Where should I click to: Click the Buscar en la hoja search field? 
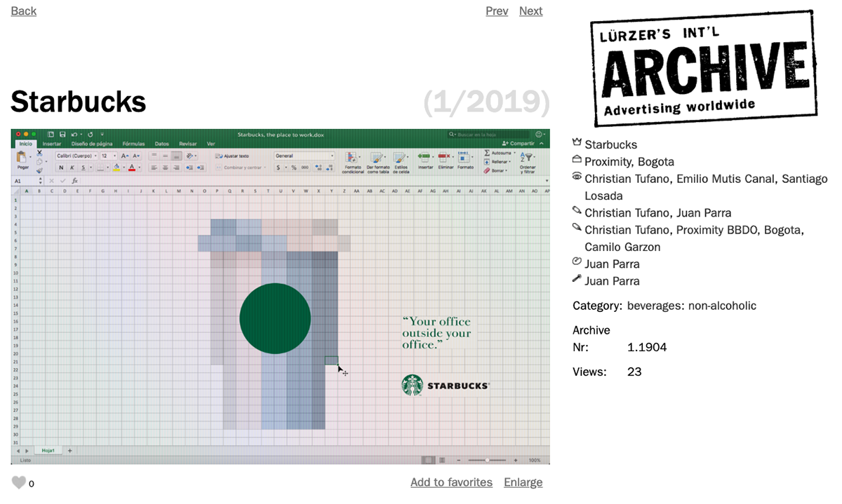point(488,135)
